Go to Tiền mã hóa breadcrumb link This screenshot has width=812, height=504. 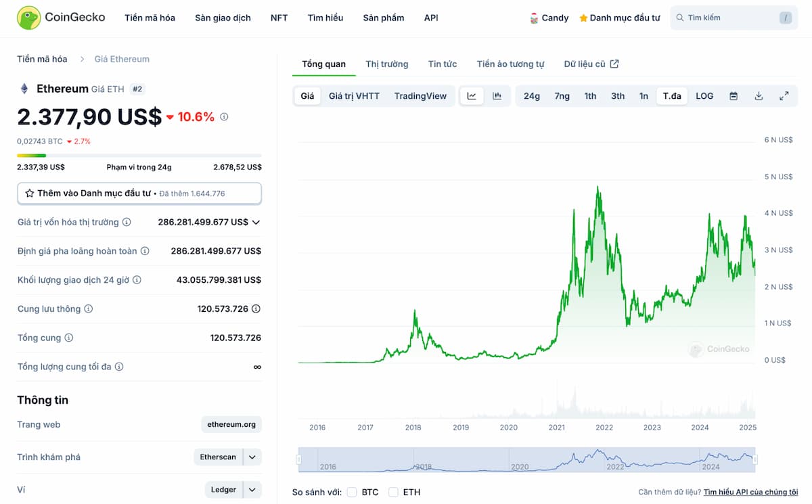(42, 59)
